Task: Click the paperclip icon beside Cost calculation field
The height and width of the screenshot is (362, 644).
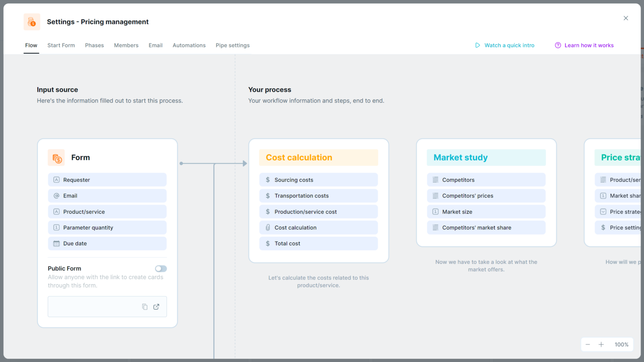Action: (268, 228)
